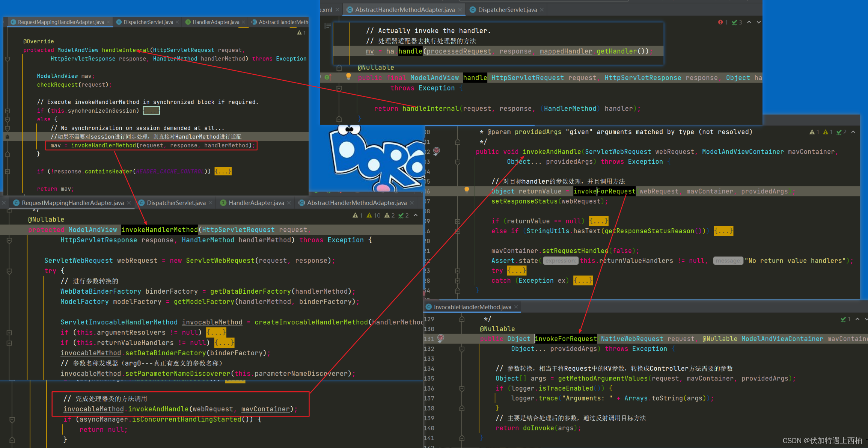Image resolution: width=868 pixels, height=448 pixels.
Task: Click fold plus icon beside returnValue null line
Action: coord(458,221)
